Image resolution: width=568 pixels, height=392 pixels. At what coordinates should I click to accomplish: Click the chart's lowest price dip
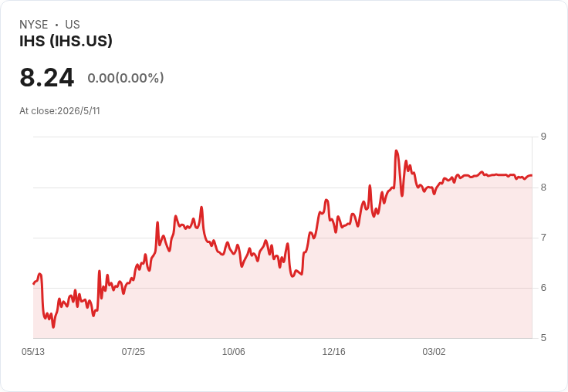pyautogui.click(x=53, y=327)
